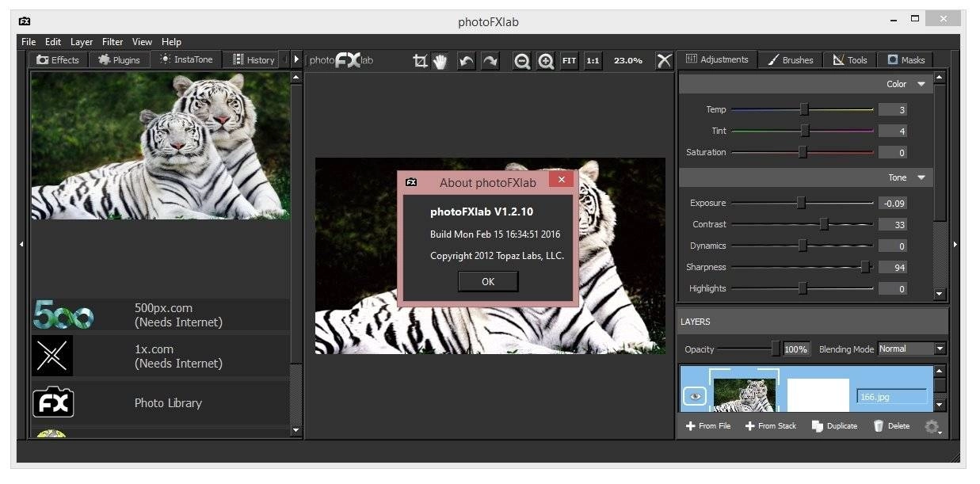Click the tiger preview in InstaTone panel
The image size is (980, 484).
click(x=160, y=146)
